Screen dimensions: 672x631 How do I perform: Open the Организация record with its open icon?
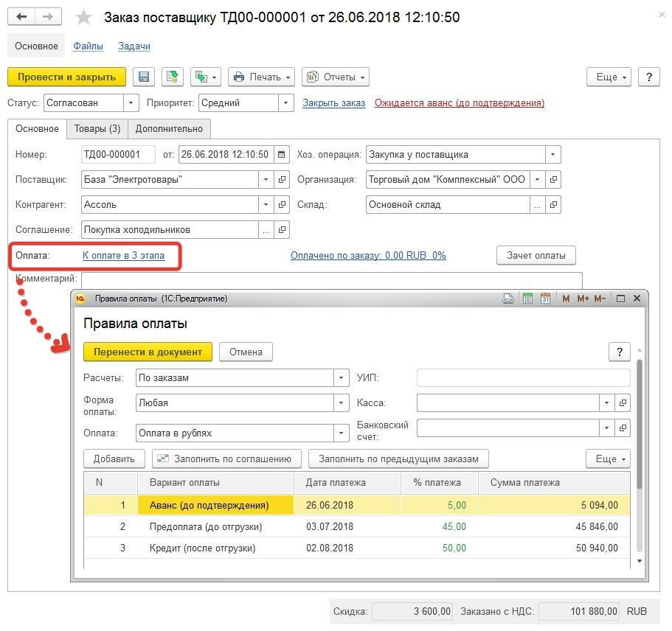click(553, 179)
